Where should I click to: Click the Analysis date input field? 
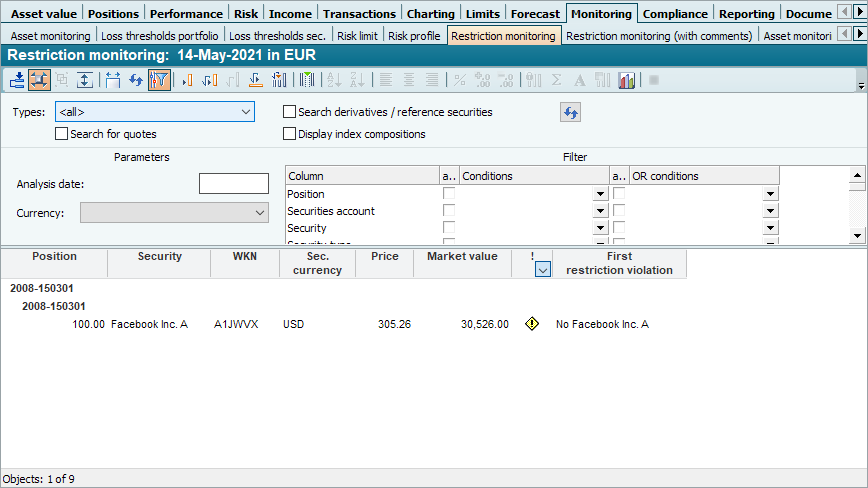point(234,184)
